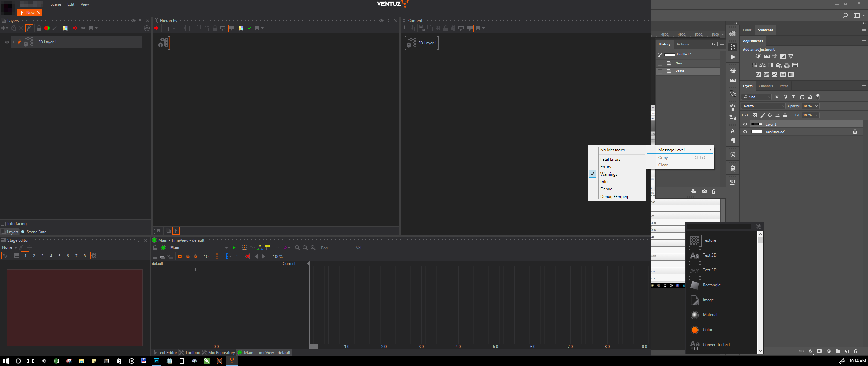The image size is (868, 366).
Task: Expand the 3D Layer 1 tree arrow
Action: pyautogui.click(x=13, y=42)
